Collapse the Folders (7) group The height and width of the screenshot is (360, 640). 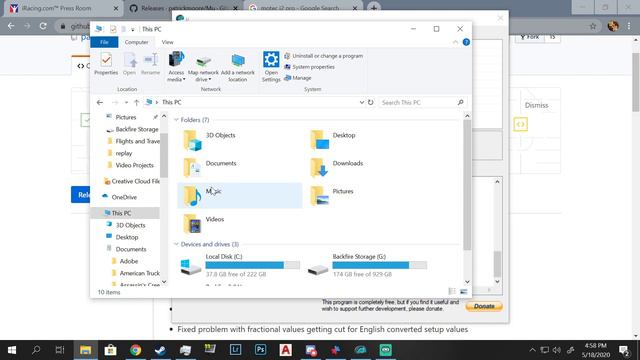tap(176, 120)
